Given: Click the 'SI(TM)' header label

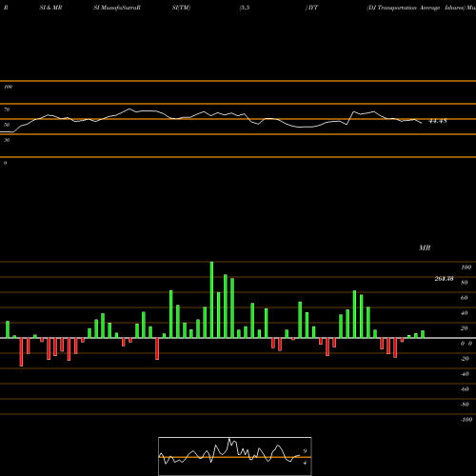Looking at the screenshot, I should click(x=181, y=8).
